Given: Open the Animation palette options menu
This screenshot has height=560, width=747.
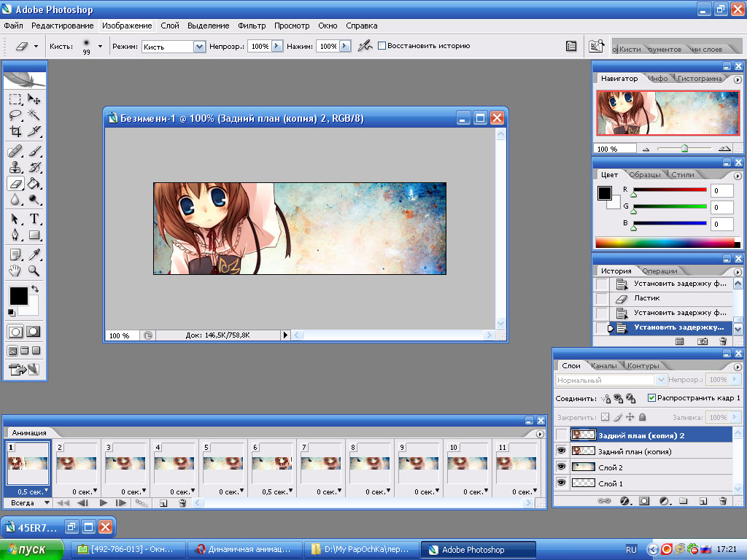Looking at the screenshot, I should tap(540, 434).
